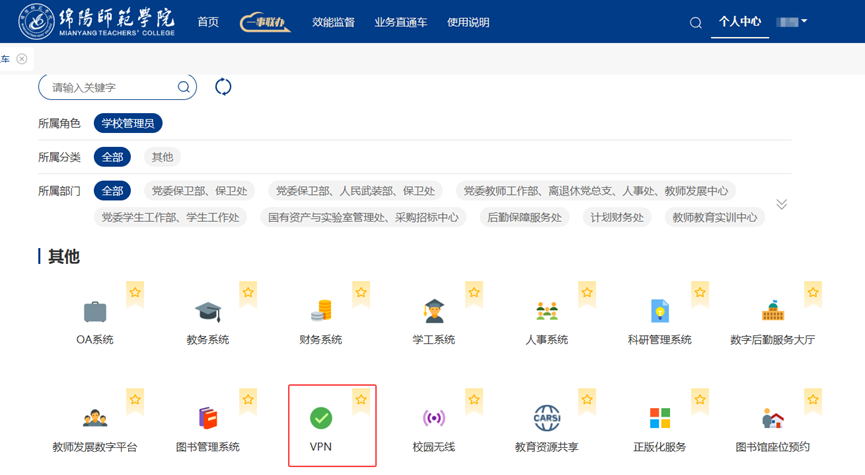This screenshot has width=865, height=475.
Task: Launch 教育资源共享 CARSI icon
Action: pos(547,418)
